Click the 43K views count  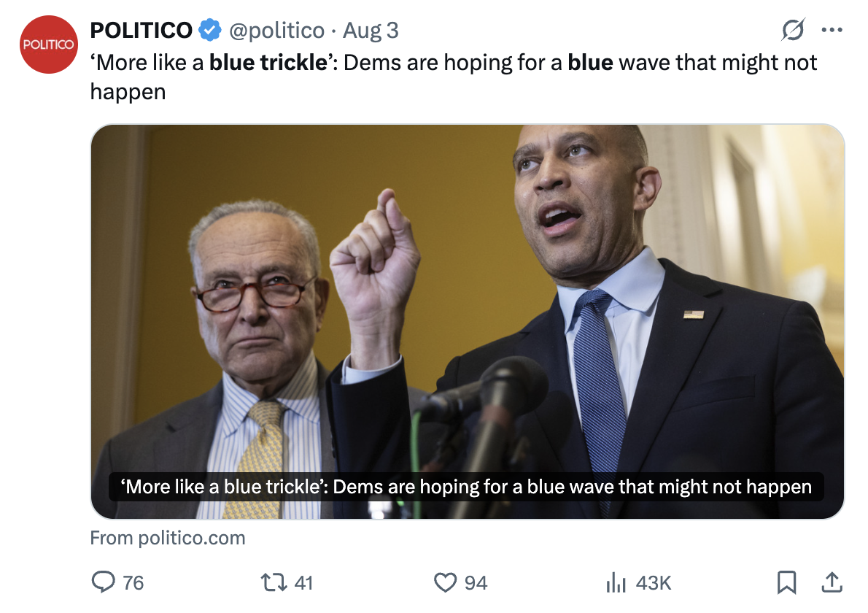tap(654, 582)
